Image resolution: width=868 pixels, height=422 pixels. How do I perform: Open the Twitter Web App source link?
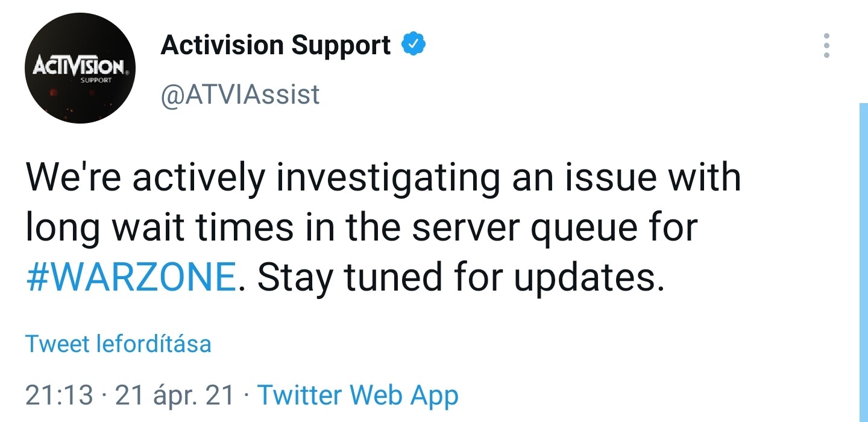tap(358, 396)
